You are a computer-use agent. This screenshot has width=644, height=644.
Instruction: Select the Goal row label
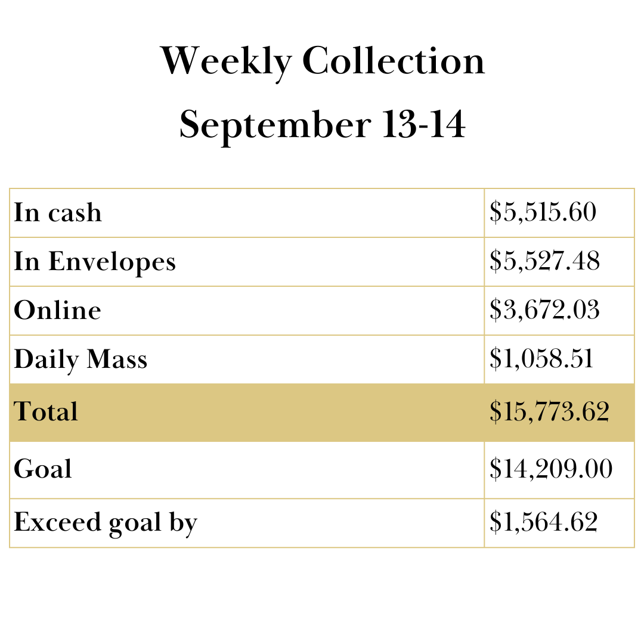click(x=43, y=470)
